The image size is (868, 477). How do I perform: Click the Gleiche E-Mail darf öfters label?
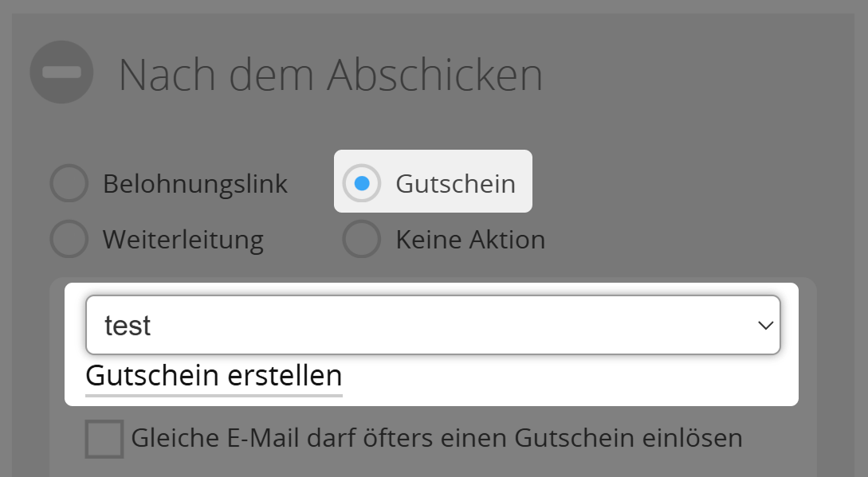pyautogui.click(x=436, y=438)
